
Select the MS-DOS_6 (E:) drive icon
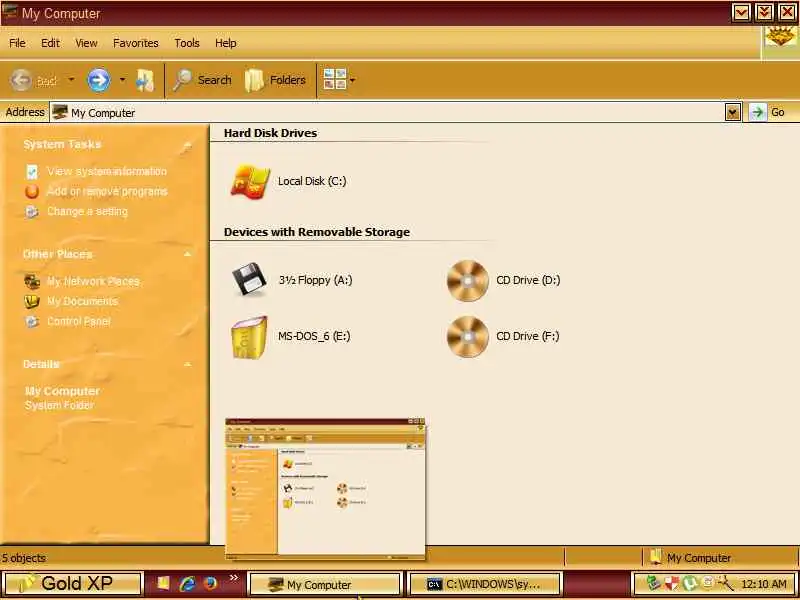point(249,337)
